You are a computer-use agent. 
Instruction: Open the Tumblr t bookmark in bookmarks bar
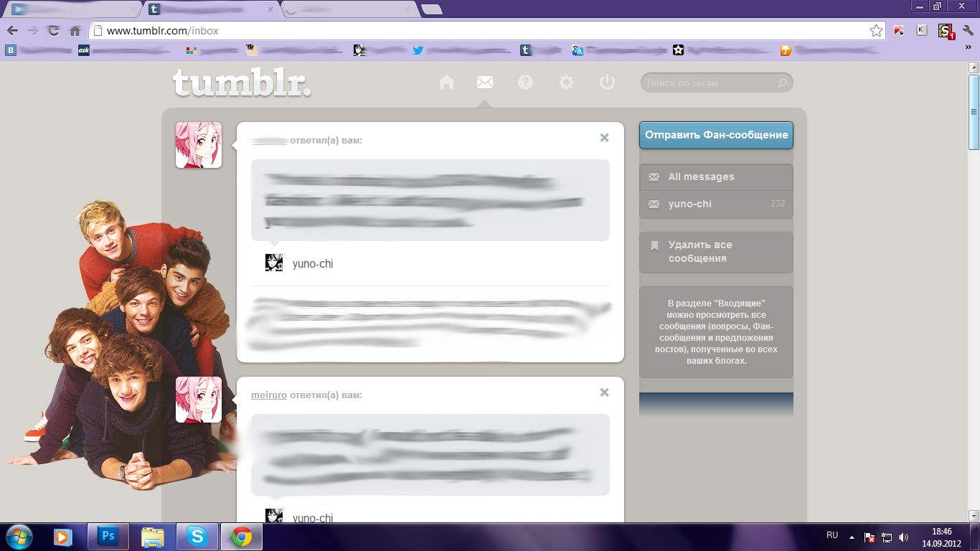[526, 50]
